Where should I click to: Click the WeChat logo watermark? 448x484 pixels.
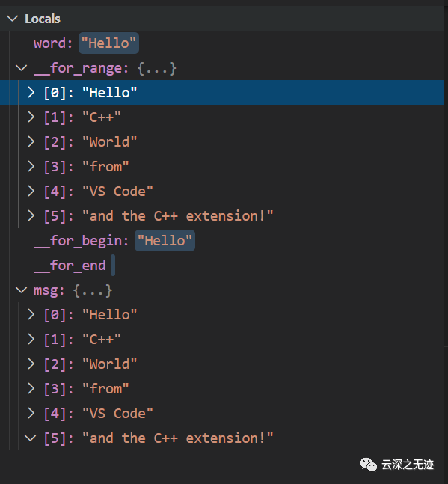click(x=369, y=465)
